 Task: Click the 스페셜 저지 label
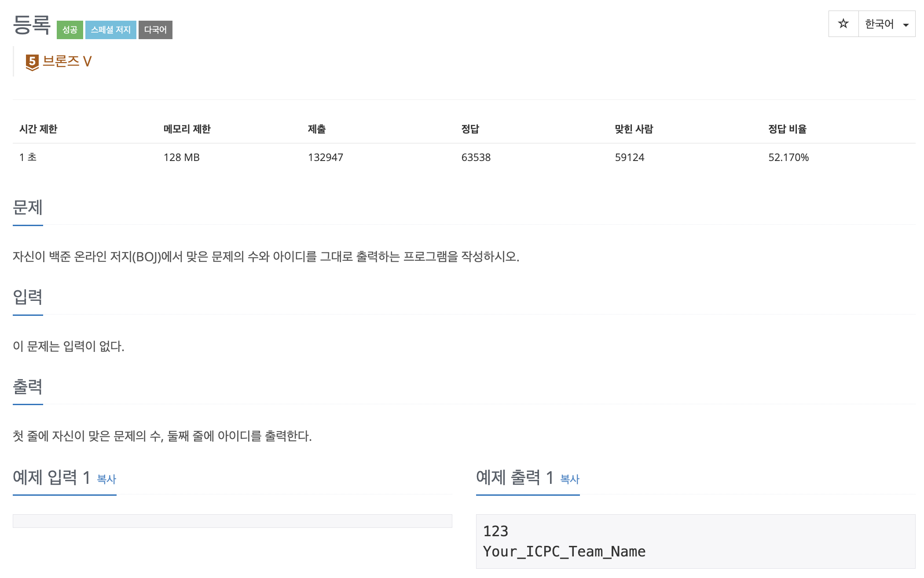(x=111, y=30)
